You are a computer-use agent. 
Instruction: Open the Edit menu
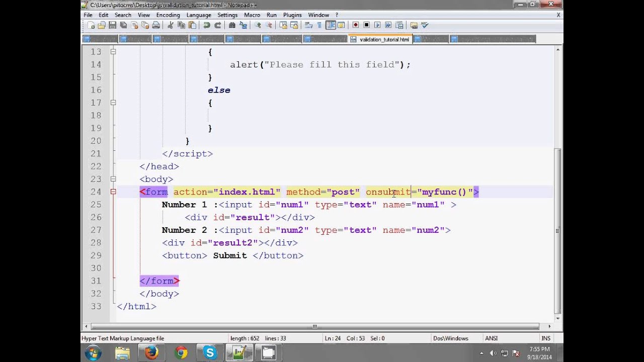[103, 15]
